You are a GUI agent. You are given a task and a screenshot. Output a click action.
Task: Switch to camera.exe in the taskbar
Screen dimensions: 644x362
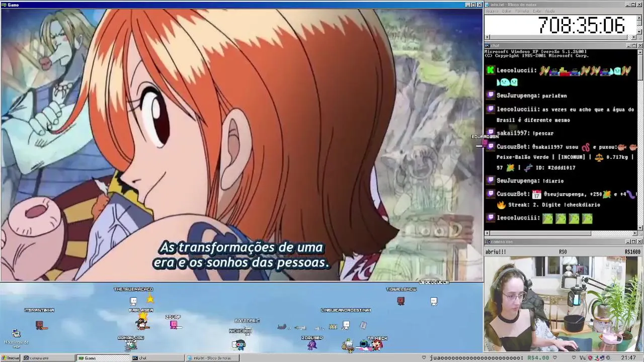click(48, 358)
